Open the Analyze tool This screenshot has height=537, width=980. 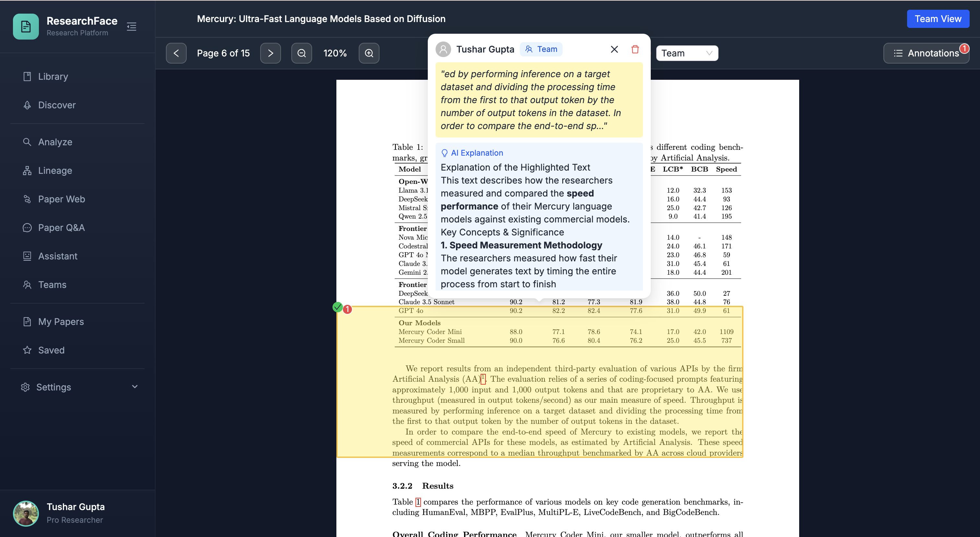[55, 142]
